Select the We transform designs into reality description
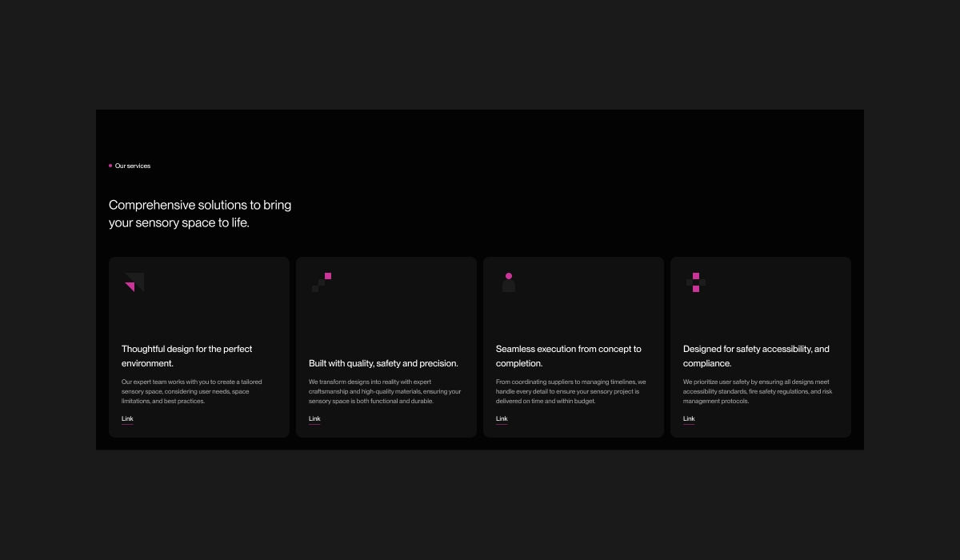This screenshot has width=960, height=560. coord(385,391)
